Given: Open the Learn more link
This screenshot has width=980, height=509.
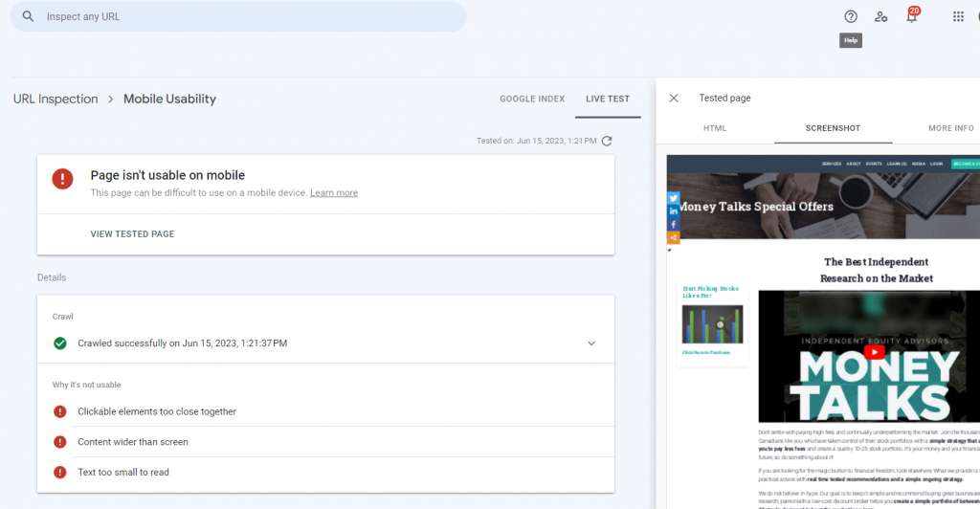Looking at the screenshot, I should click(334, 193).
